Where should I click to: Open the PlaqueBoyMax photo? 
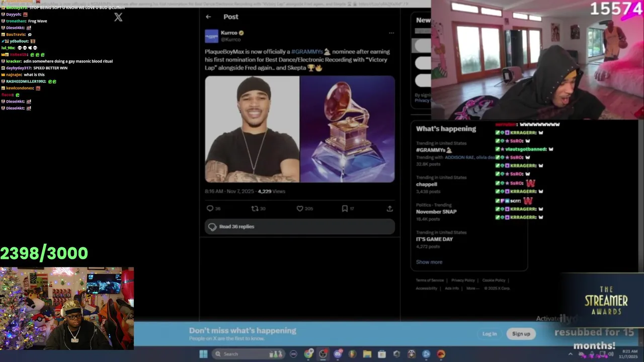(x=252, y=129)
